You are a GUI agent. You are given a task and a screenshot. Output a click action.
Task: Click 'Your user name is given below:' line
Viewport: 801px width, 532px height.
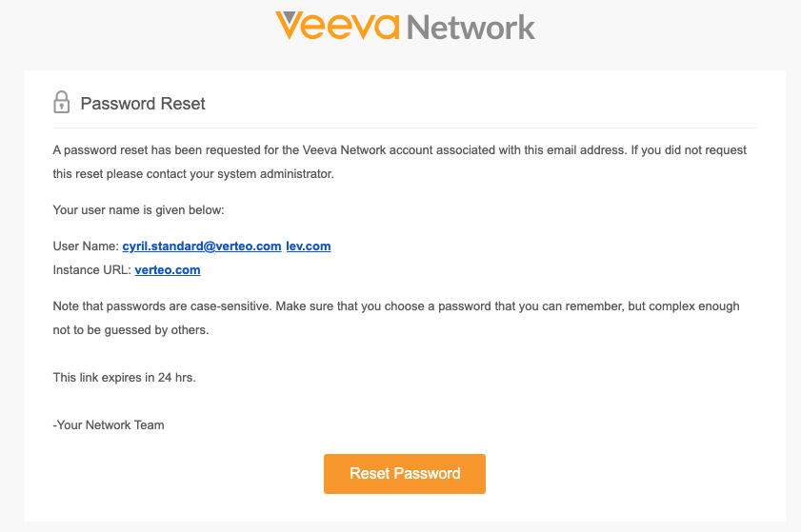[138, 209]
